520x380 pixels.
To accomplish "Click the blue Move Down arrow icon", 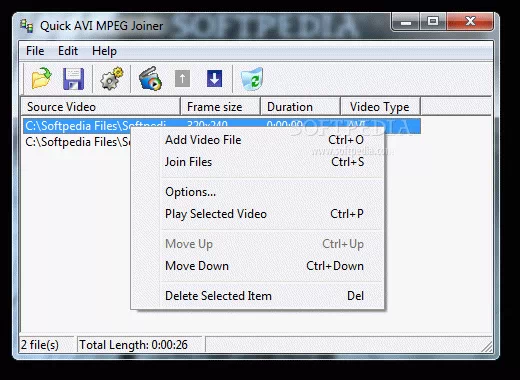I will (214, 79).
